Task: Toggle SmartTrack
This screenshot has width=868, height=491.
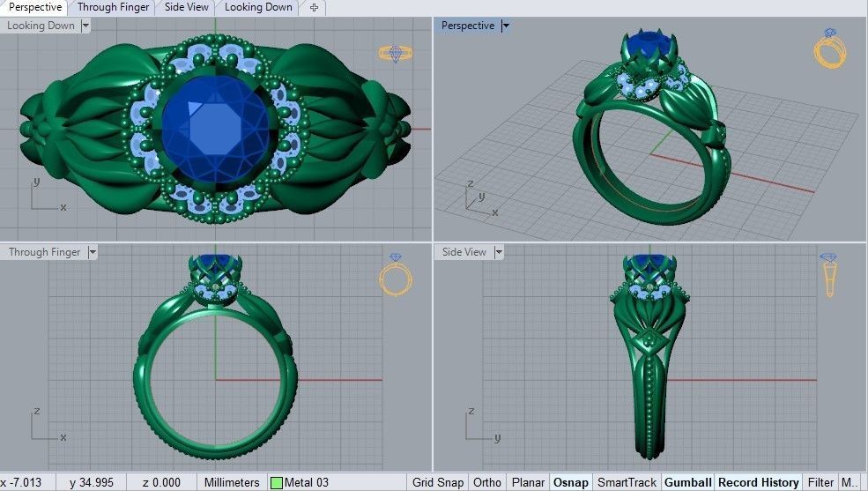Action: pyautogui.click(x=627, y=483)
